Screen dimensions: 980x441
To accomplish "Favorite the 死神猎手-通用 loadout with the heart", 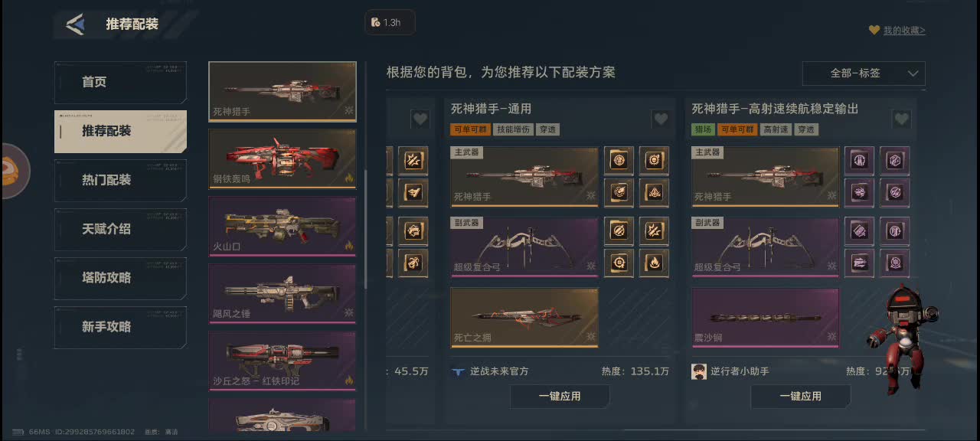I will click(661, 119).
